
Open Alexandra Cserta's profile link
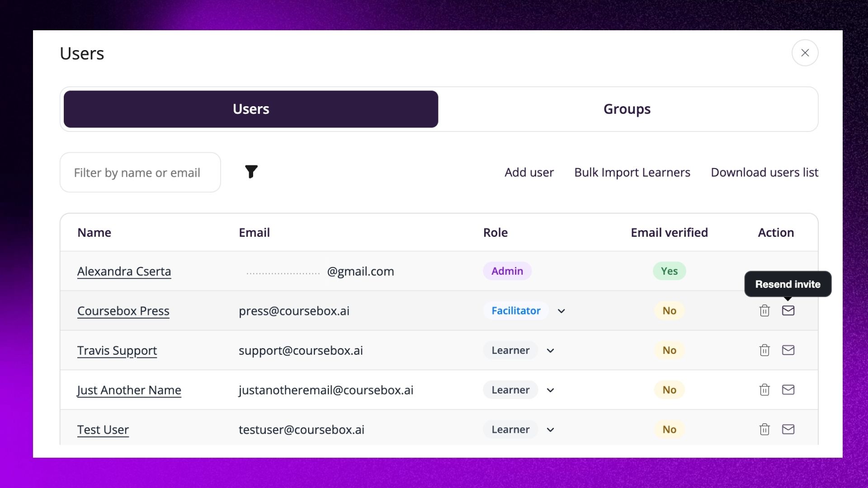[124, 271]
